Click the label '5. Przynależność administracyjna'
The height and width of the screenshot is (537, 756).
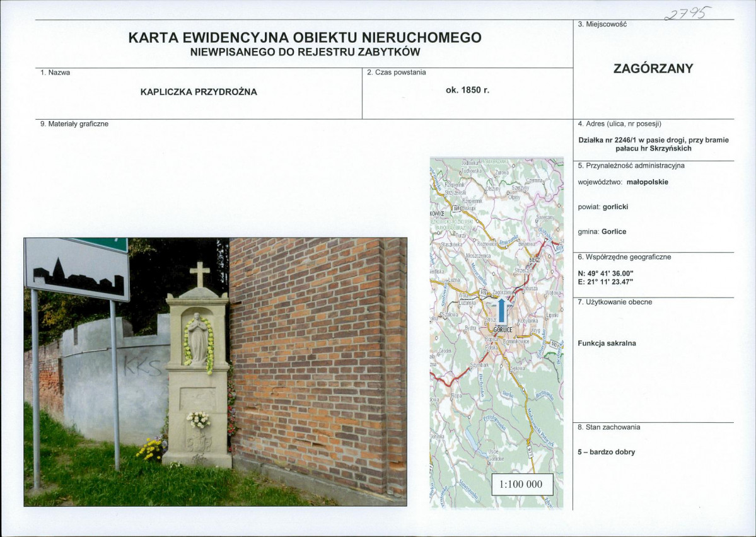click(x=631, y=166)
